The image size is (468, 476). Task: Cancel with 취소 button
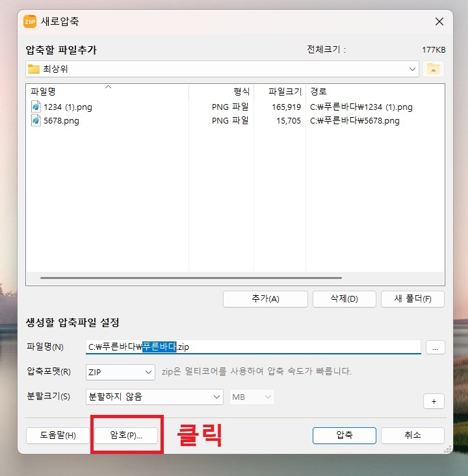[413, 436]
